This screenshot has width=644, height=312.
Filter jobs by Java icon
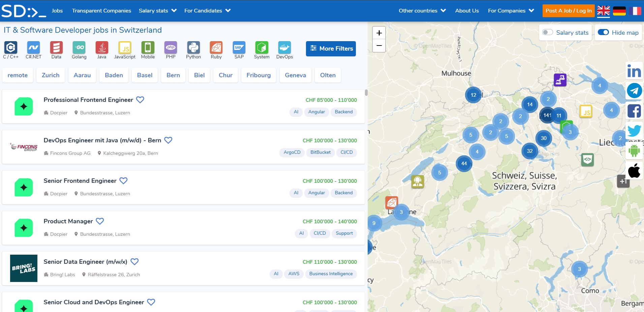pos(102,48)
